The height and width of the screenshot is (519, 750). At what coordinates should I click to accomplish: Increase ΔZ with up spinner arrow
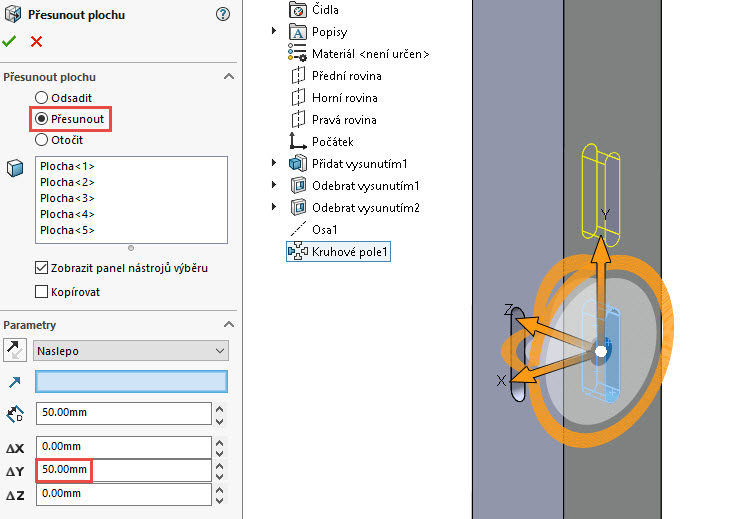coord(220,490)
